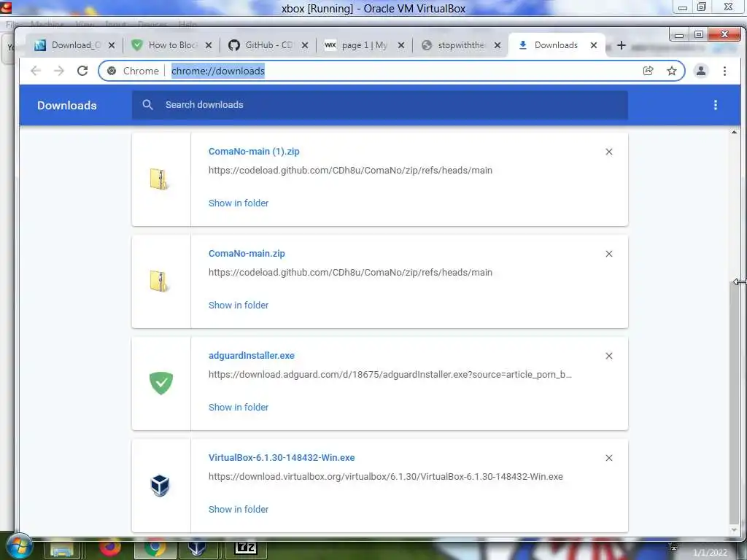Open VirtualBox-6.1.30-148432-Win.exe file link
The image size is (747, 560).
click(282, 458)
